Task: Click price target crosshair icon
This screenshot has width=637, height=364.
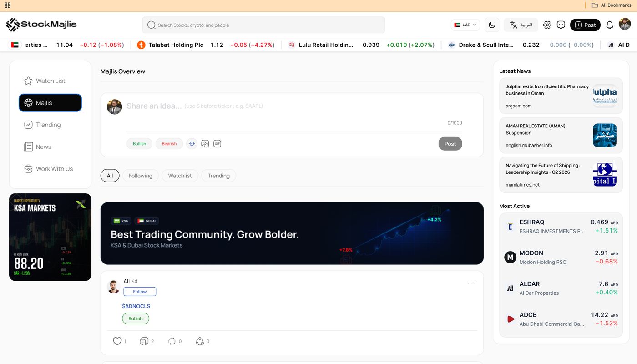Action: click(x=192, y=144)
